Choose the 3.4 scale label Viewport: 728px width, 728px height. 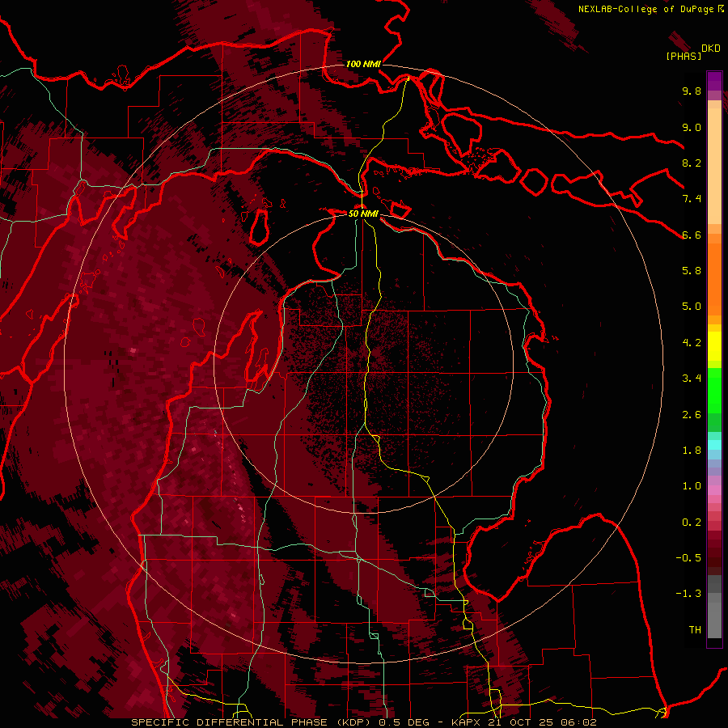(692, 379)
